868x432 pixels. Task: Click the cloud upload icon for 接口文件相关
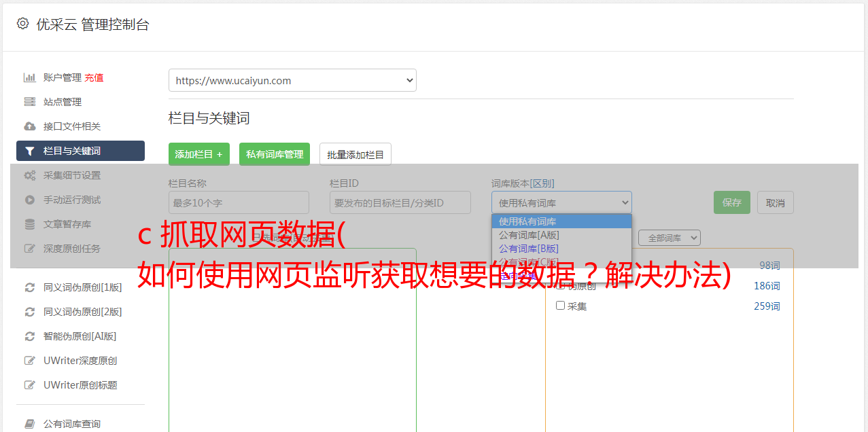pyautogui.click(x=30, y=126)
